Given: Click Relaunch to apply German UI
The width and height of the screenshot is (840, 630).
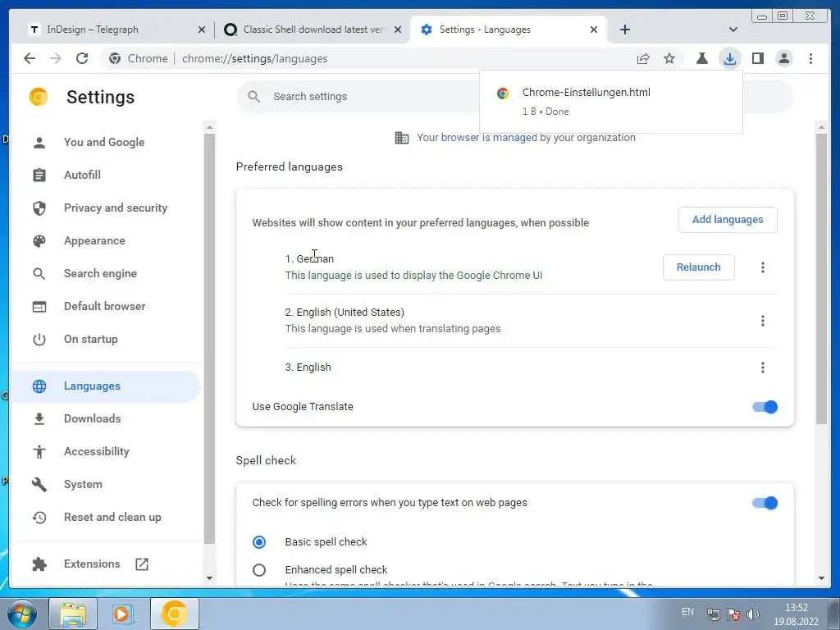Looking at the screenshot, I should (x=699, y=267).
